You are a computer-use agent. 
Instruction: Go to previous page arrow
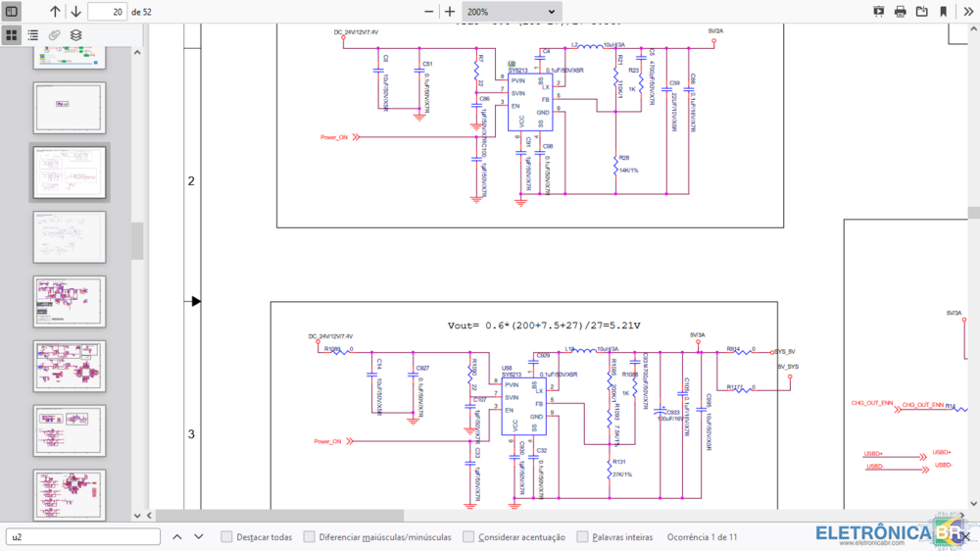[x=55, y=11]
